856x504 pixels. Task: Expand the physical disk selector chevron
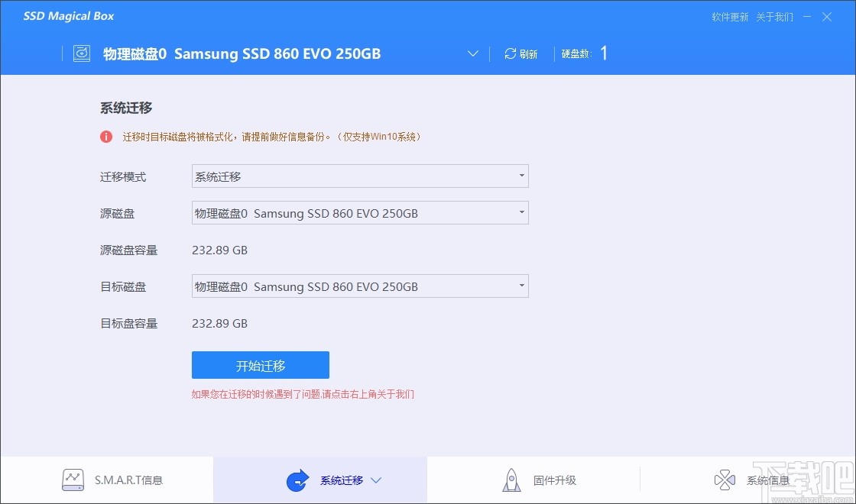(x=473, y=53)
